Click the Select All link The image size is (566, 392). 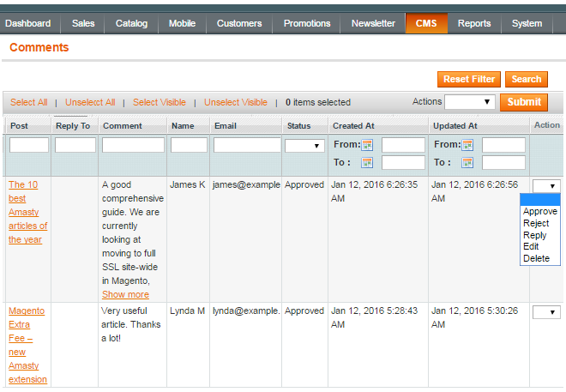tap(29, 102)
